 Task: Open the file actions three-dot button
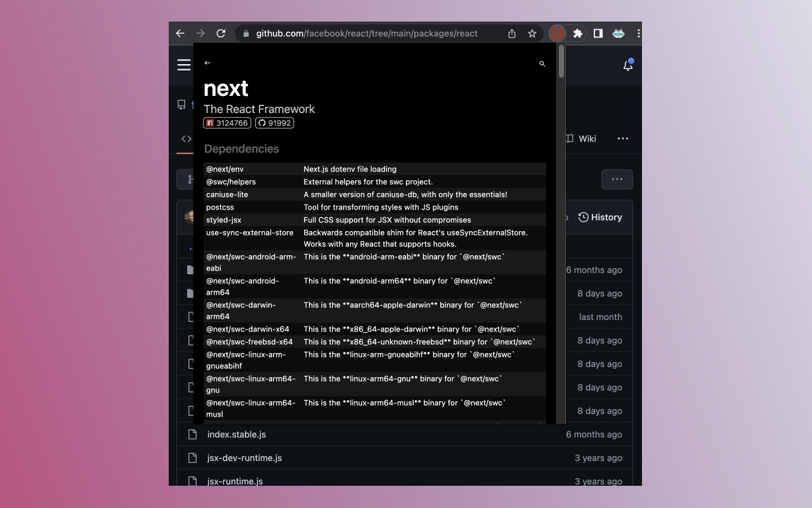pos(617,179)
